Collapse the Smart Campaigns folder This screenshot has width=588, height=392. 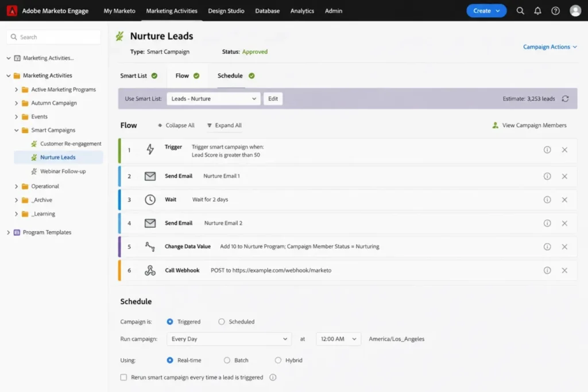16,130
